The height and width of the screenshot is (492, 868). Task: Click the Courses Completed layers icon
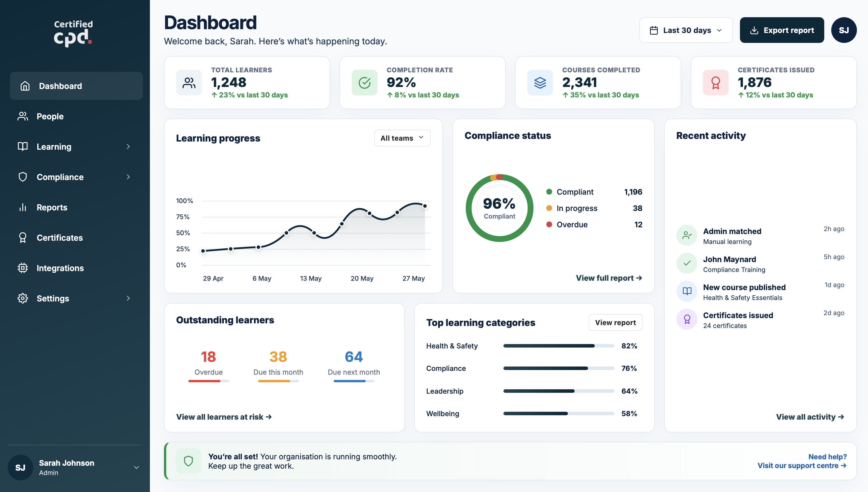pyautogui.click(x=540, y=83)
